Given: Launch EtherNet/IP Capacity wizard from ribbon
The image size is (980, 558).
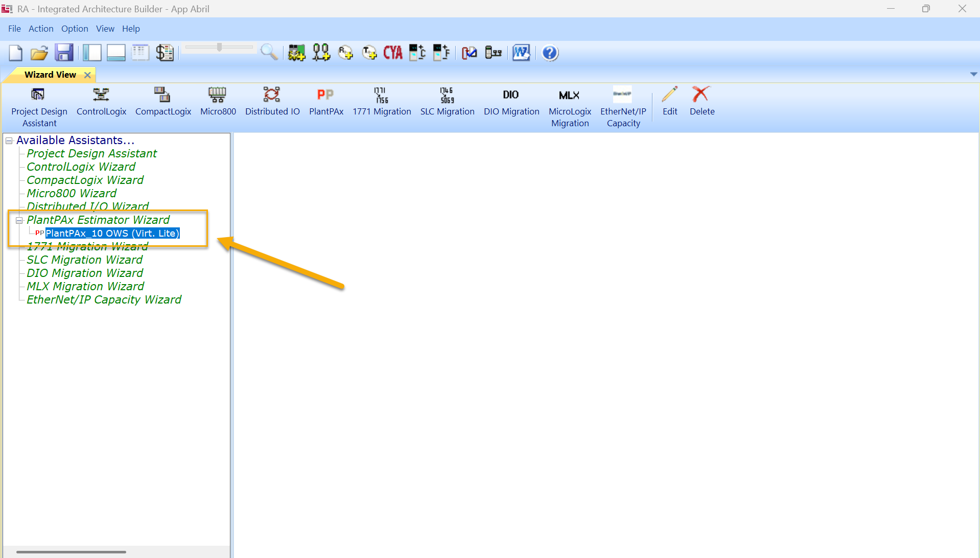Looking at the screenshot, I should (623, 107).
